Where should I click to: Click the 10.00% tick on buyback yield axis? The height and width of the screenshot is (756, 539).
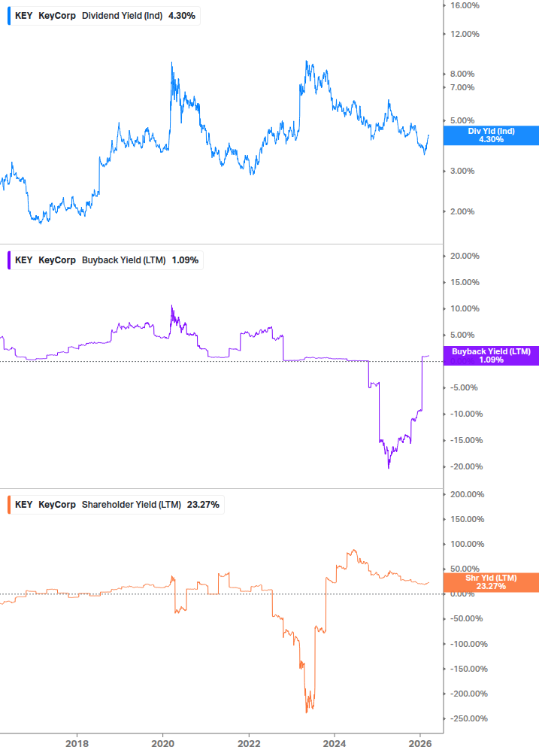[x=465, y=308]
